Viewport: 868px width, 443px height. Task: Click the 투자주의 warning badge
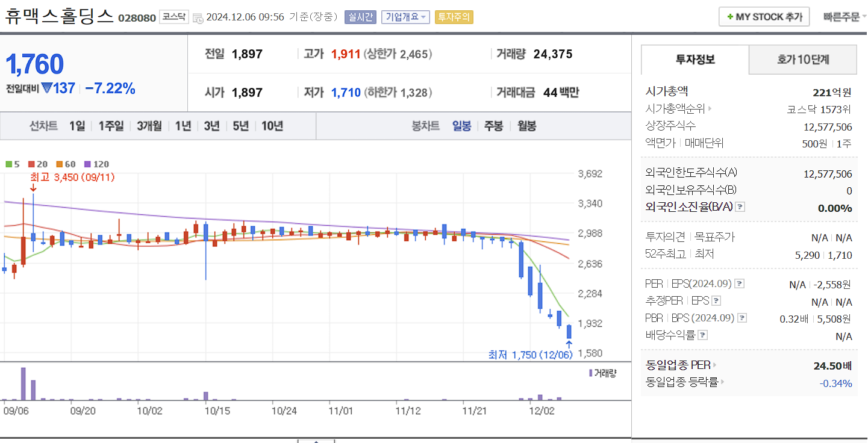click(x=454, y=17)
